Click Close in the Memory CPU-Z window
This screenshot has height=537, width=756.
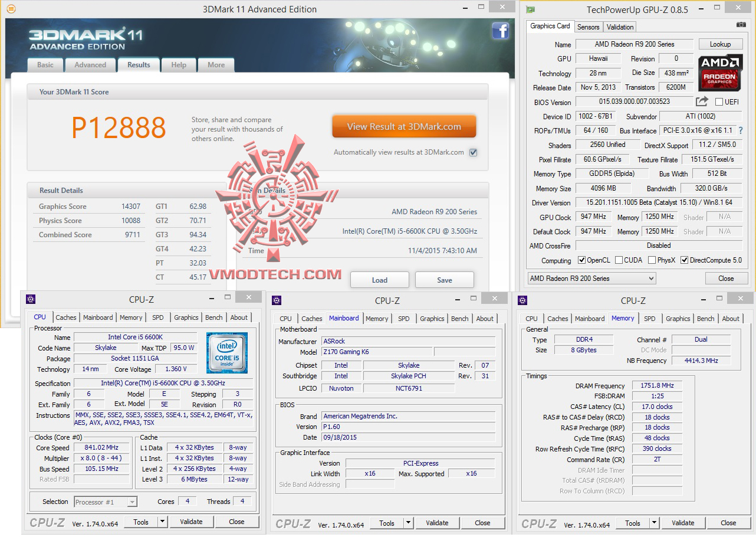click(x=728, y=523)
